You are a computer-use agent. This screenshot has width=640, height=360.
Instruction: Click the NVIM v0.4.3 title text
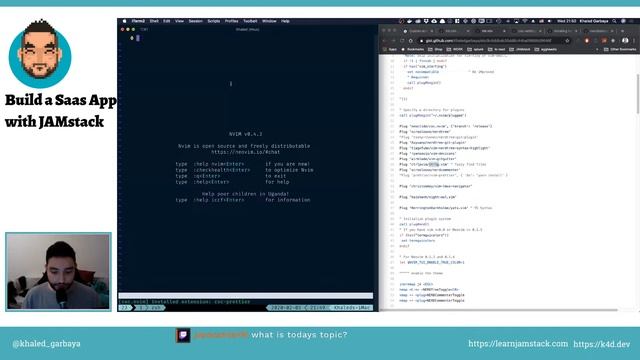(x=245, y=134)
